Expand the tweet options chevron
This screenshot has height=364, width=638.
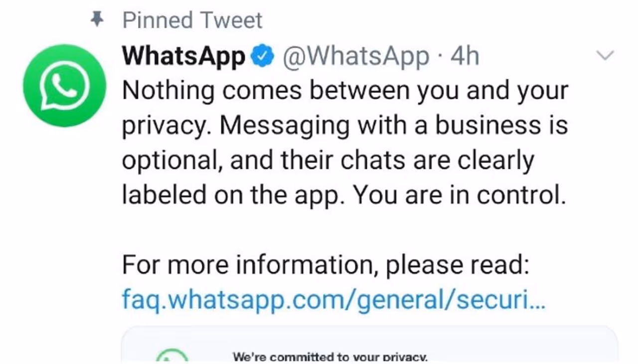coord(605,56)
